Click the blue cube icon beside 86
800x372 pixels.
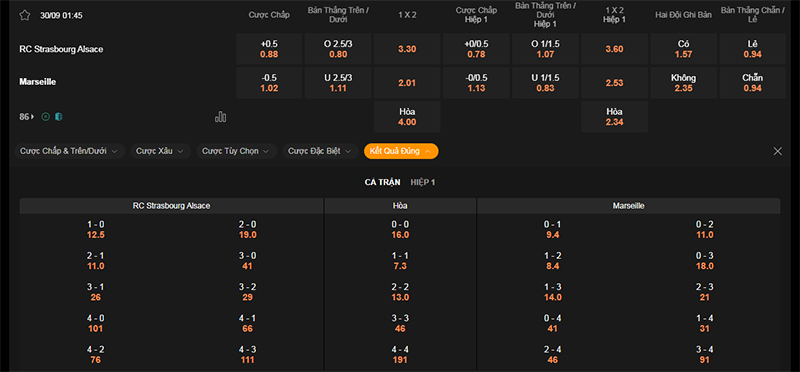point(59,117)
